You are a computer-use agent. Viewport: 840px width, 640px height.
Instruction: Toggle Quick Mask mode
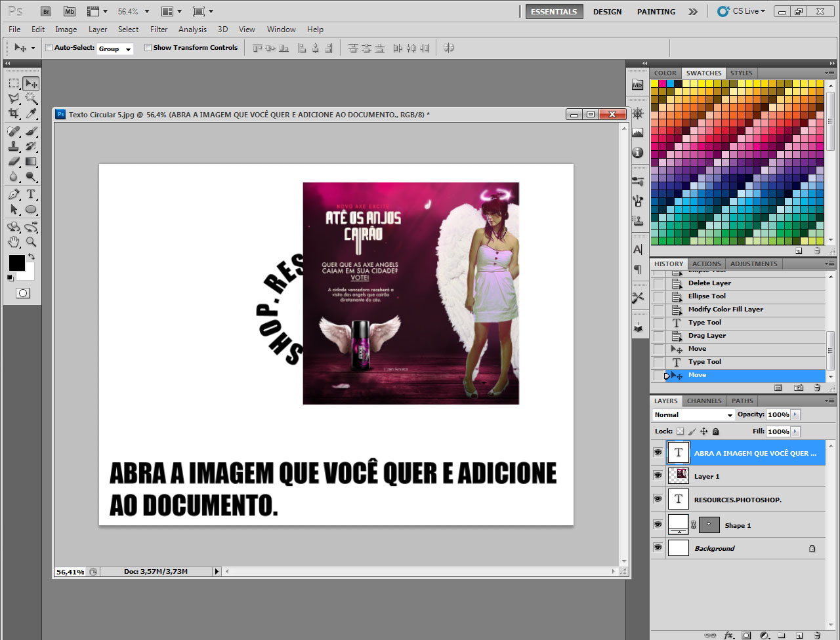(23, 293)
